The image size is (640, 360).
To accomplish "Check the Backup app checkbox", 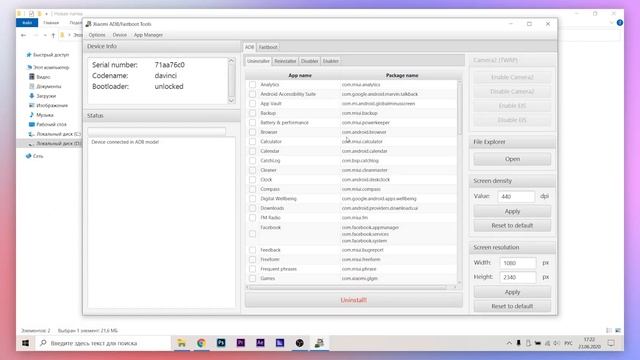I will [253, 113].
